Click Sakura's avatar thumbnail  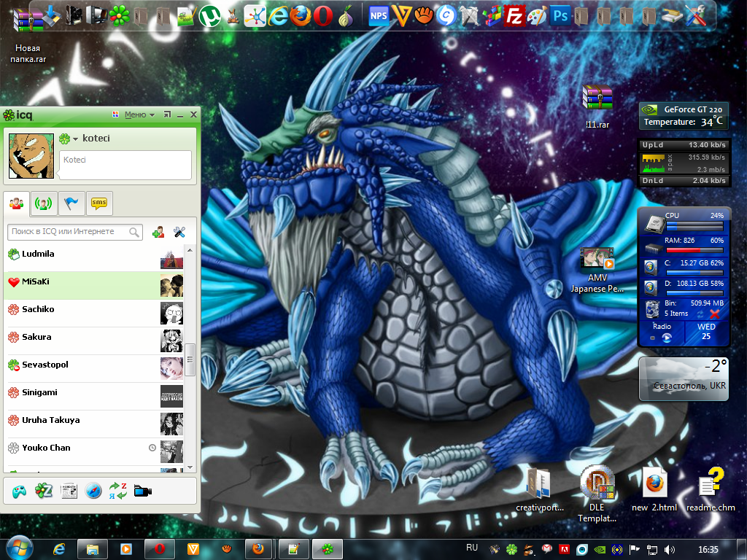[171, 341]
